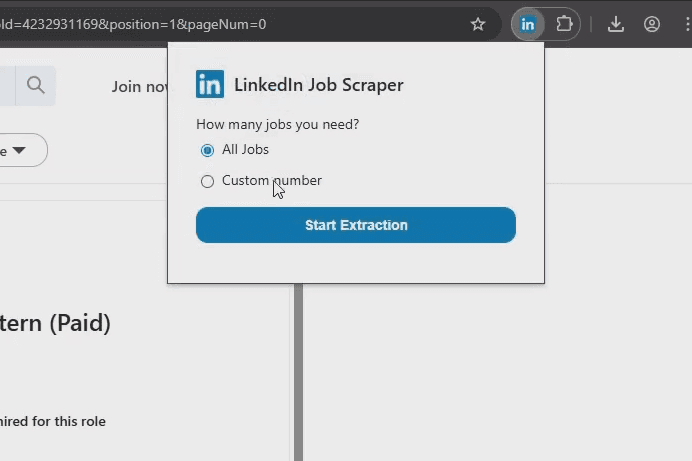Bookmark this page with the star icon
692x461 pixels.
(478, 24)
